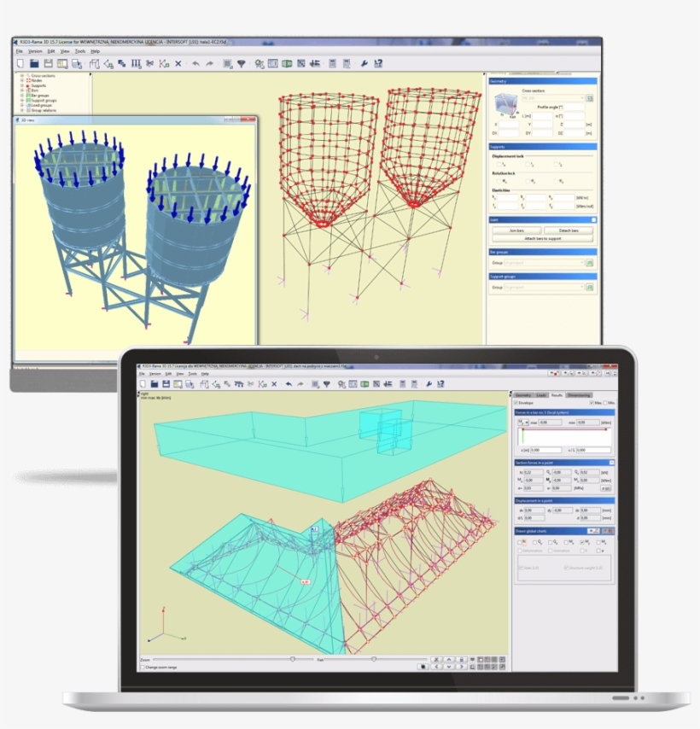The image size is (700, 729).
Task: Select the filter funnel icon
Action: (x=242, y=62)
